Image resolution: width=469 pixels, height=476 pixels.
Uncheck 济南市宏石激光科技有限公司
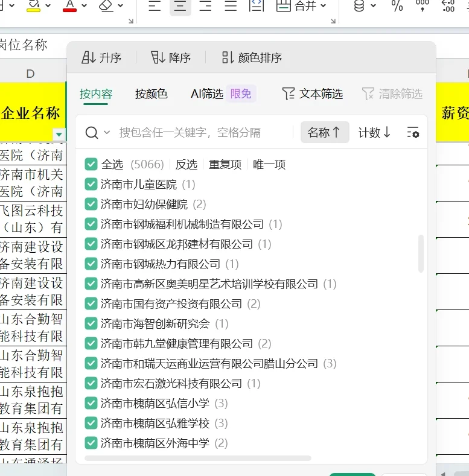91,383
